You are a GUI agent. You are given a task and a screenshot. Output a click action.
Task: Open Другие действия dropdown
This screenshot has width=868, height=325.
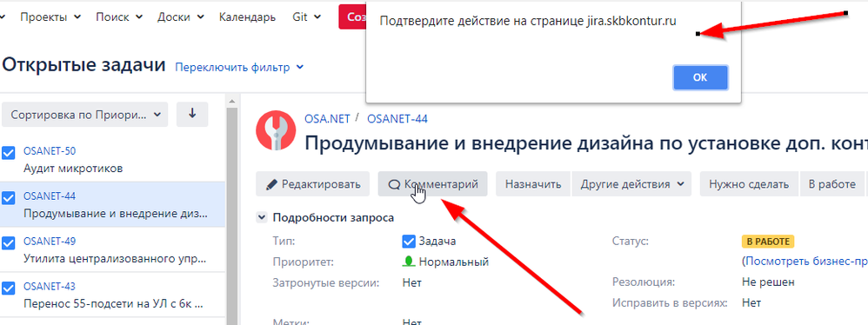631,184
